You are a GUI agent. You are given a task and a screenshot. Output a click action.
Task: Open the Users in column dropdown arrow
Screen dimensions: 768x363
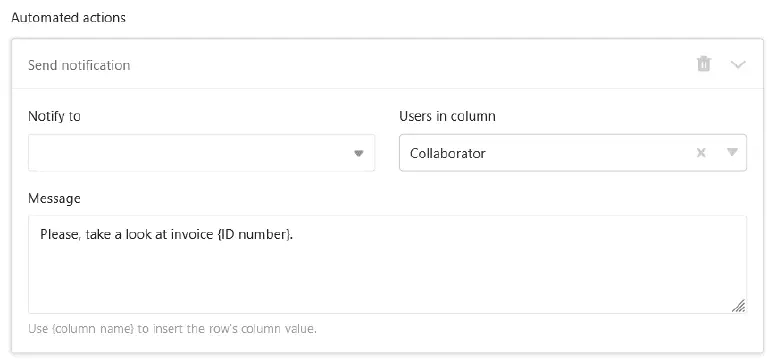[x=732, y=152]
